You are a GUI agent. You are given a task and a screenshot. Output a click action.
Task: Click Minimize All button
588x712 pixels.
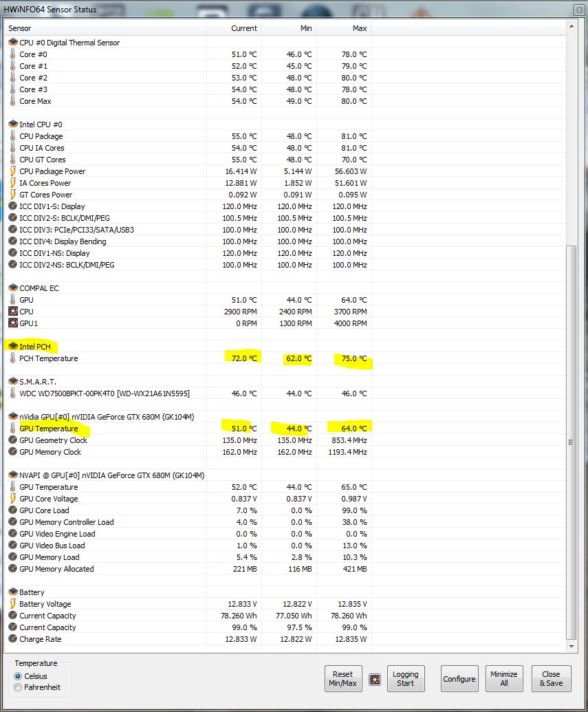pos(504,678)
